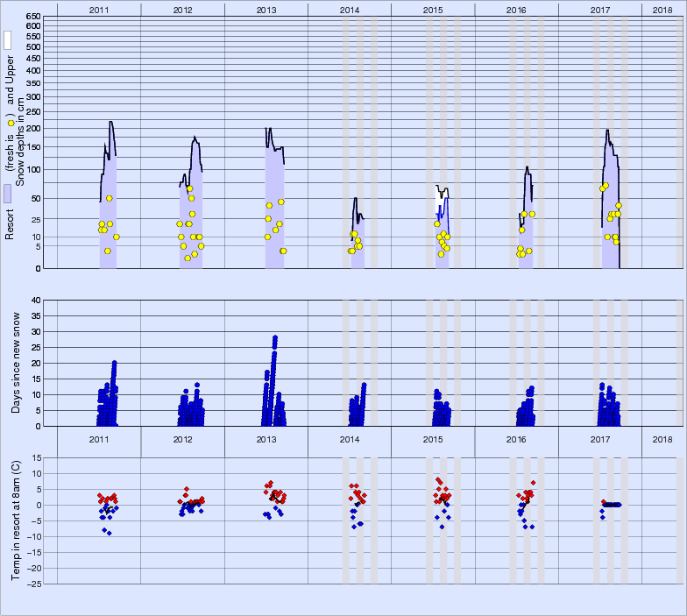Select the 2012 year label in top header

[182, 9]
